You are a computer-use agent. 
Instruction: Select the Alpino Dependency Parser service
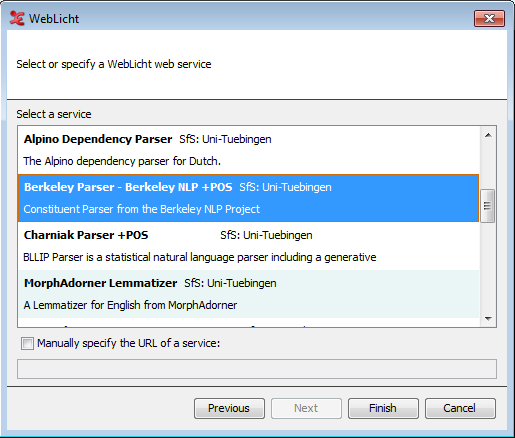tap(248, 150)
